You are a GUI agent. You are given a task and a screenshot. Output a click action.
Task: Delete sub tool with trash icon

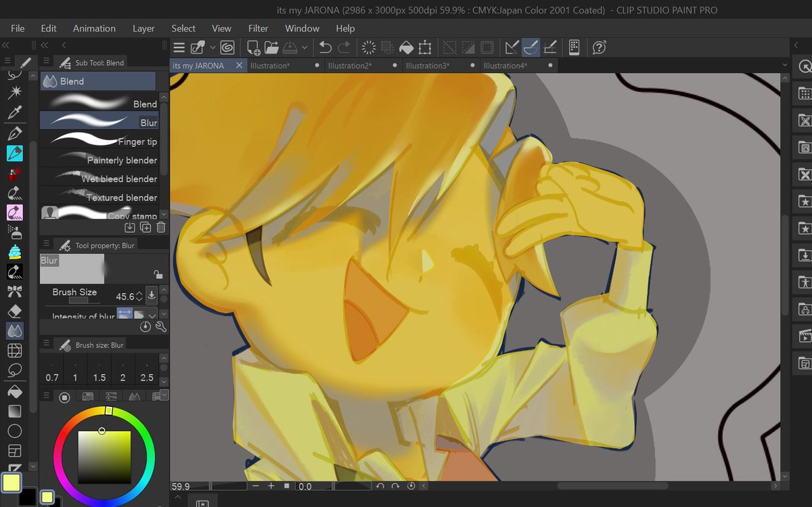pyautogui.click(x=161, y=227)
